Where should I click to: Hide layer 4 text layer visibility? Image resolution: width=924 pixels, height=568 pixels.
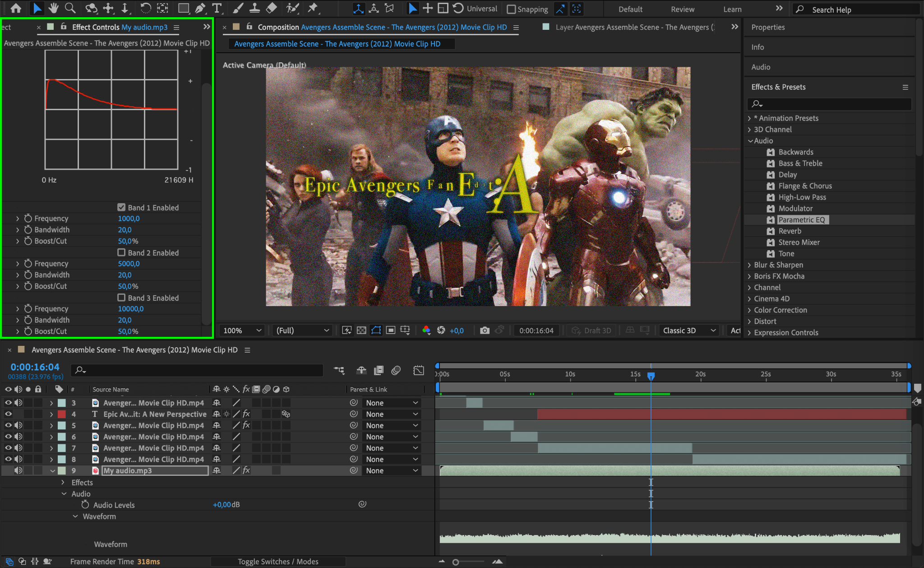(x=8, y=414)
